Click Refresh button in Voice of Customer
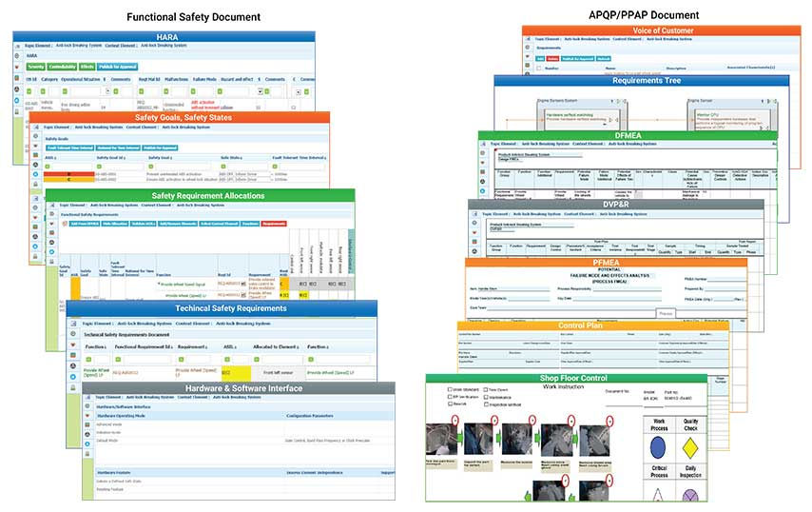The height and width of the screenshot is (512, 812). point(604,59)
